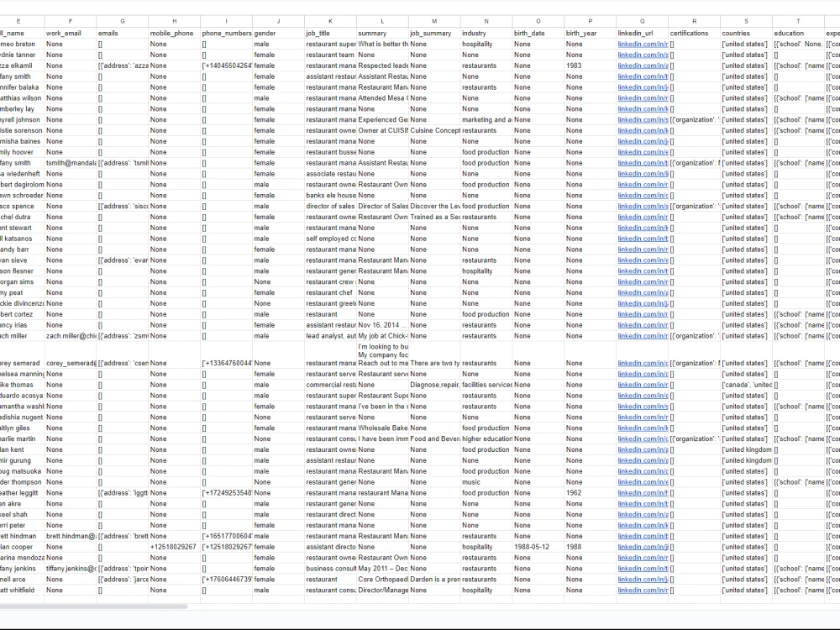
Task: Select birth date cell 1988-05-12
Action: pos(538,547)
